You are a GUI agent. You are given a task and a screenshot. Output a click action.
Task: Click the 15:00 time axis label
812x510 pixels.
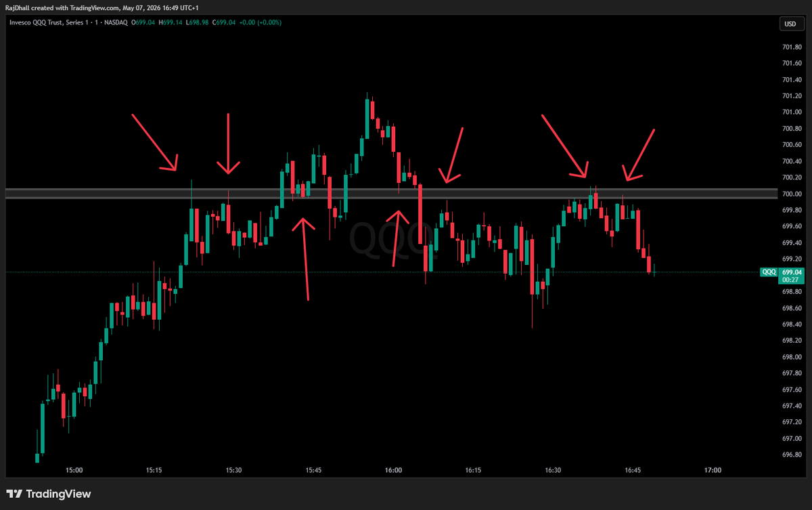tap(74, 470)
